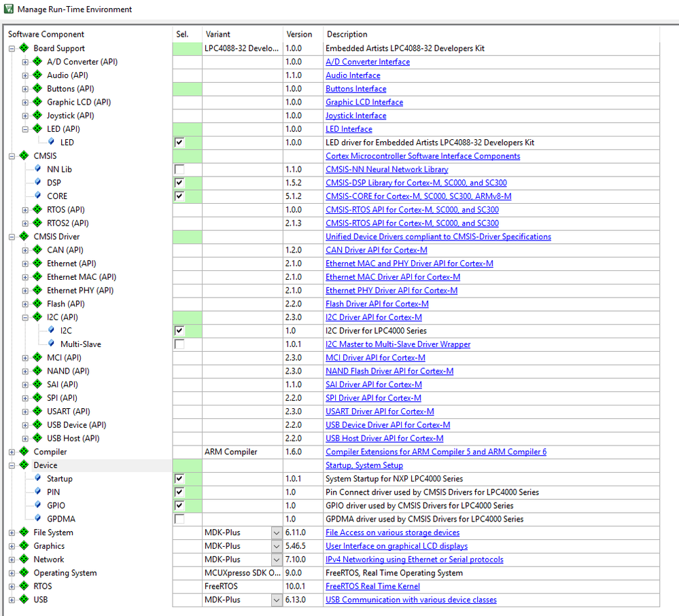This screenshot has height=616, width=679.
Task: Open the I2C Driver API for Cortex-M link
Action: pyautogui.click(x=374, y=317)
